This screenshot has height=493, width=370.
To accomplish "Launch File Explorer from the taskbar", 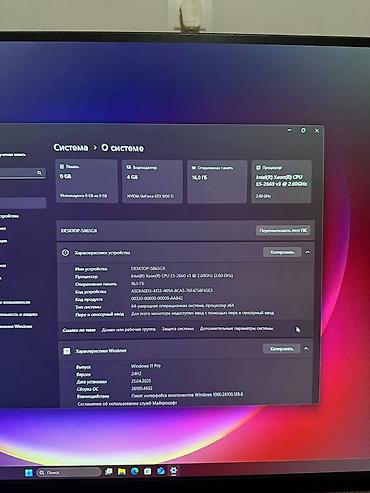I will click(x=122, y=471).
